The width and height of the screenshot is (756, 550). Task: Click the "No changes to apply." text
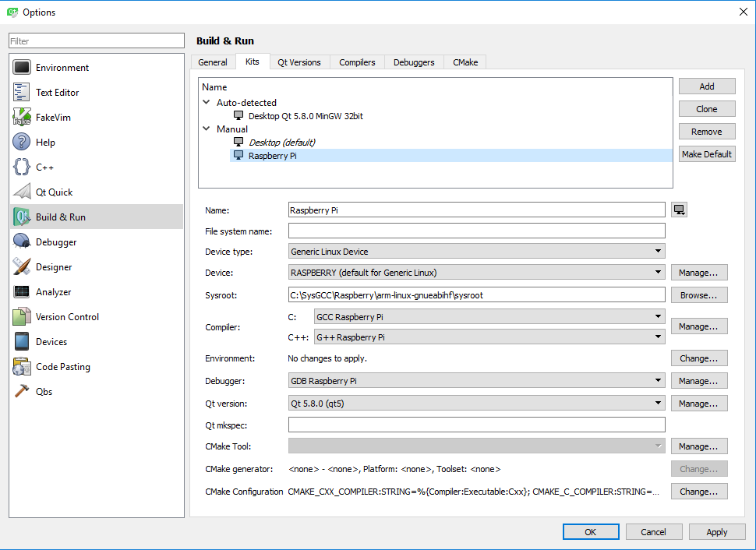coord(327,358)
